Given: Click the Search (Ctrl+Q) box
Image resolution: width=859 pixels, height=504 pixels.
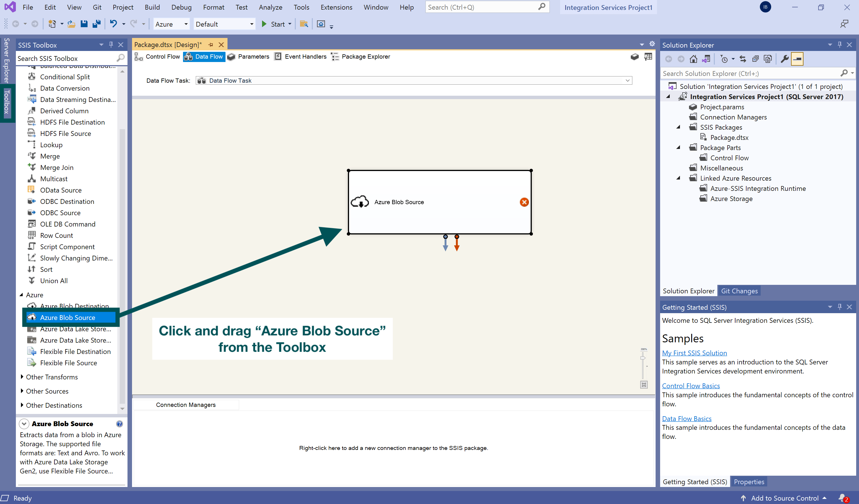Looking at the screenshot, I should (487, 7).
